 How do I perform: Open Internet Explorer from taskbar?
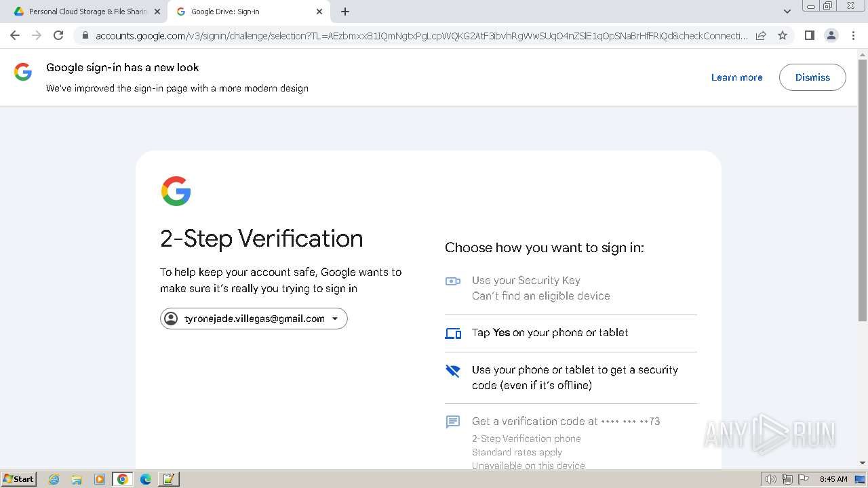(x=54, y=479)
